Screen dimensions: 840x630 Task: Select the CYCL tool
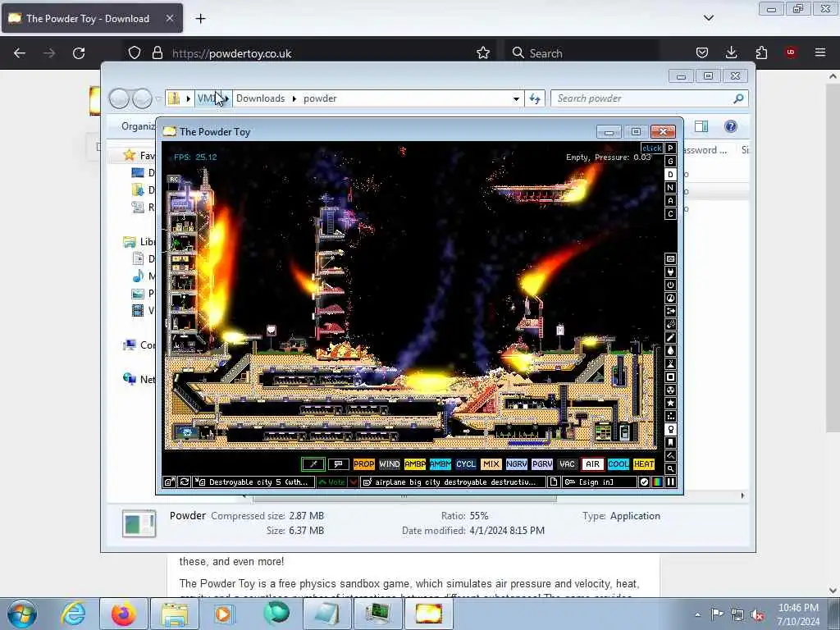pyautogui.click(x=466, y=464)
